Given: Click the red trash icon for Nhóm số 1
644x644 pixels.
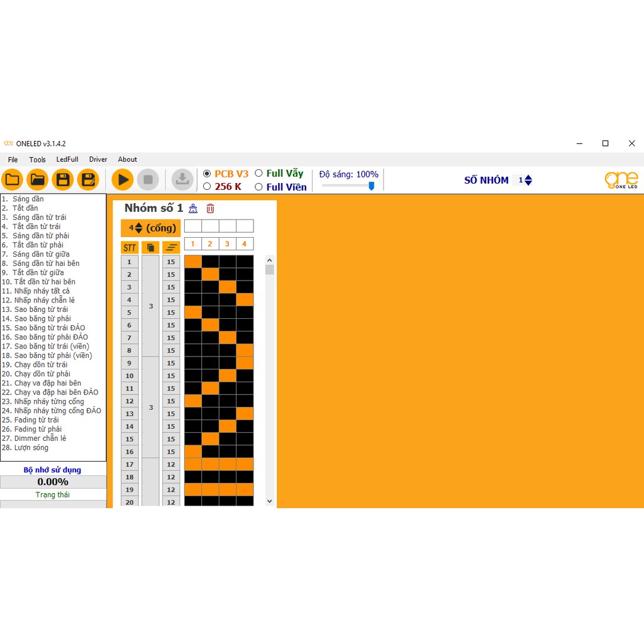Looking at the screenshot, I should (x=210, y=209).
